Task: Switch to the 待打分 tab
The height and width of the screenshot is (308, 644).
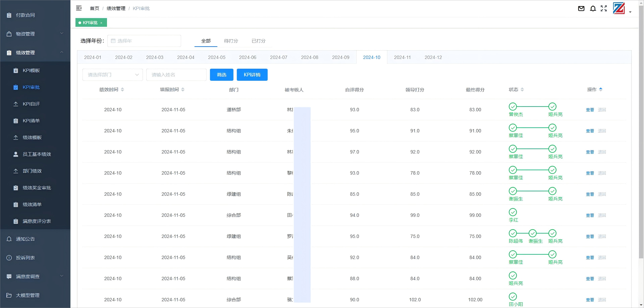Action: tap(231, 41)
